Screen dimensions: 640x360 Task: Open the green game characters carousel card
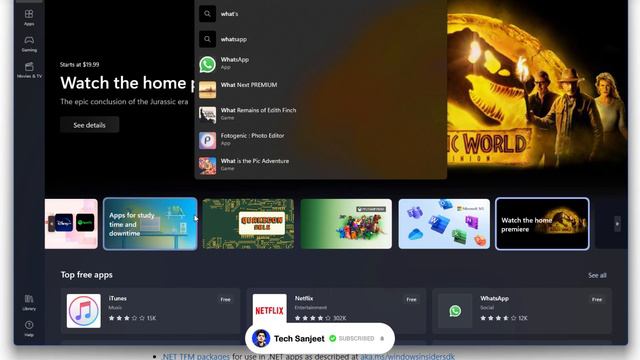[x=346, y=224]
